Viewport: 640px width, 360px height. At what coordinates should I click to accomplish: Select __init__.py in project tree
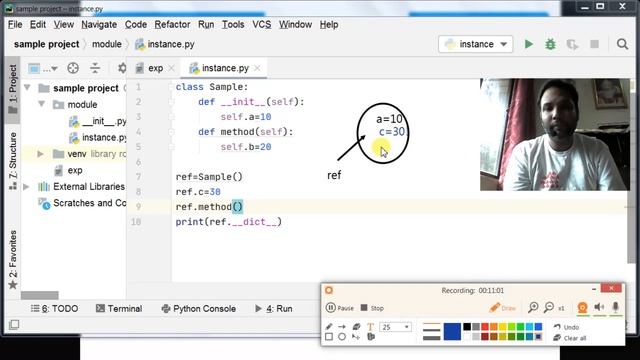98,121
